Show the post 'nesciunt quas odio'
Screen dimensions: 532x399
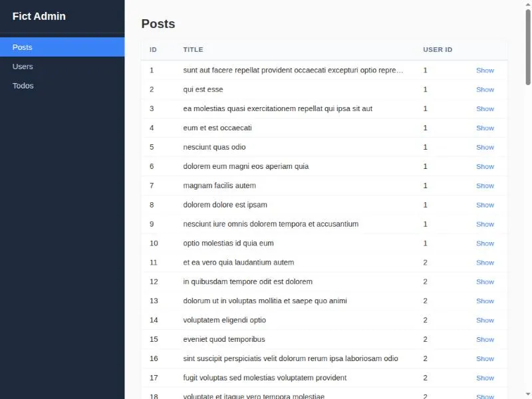(485, 147)
